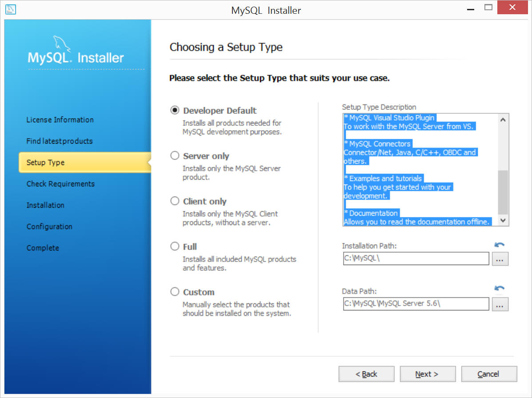
Task: Click the MySQL Installer title bar icon
Action: 11,9
